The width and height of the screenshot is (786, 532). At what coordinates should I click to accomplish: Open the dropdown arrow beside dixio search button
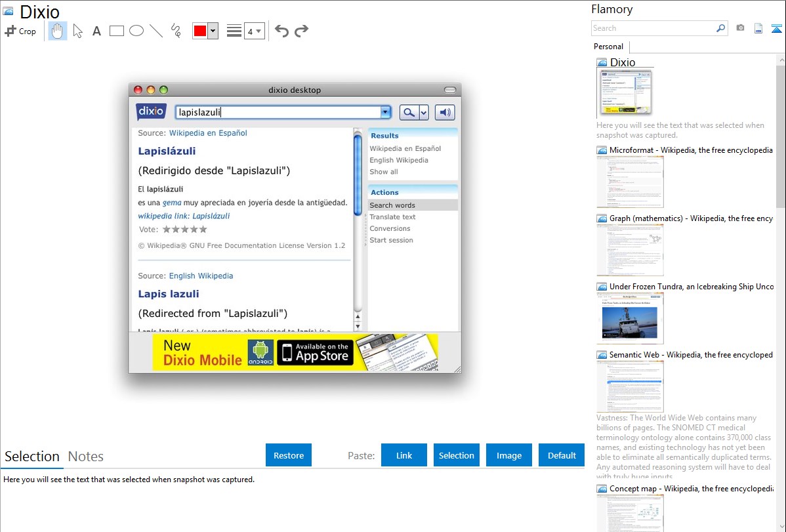(x=424, y=112)
